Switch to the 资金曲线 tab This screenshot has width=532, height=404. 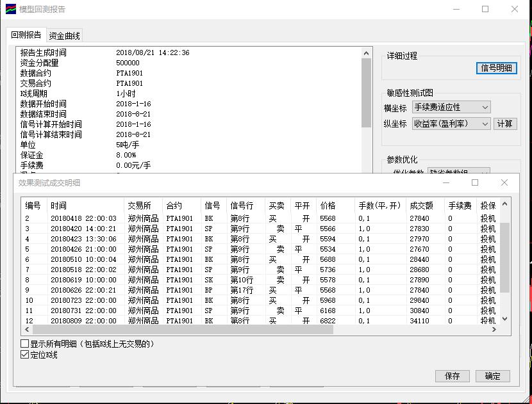(65, 36)
